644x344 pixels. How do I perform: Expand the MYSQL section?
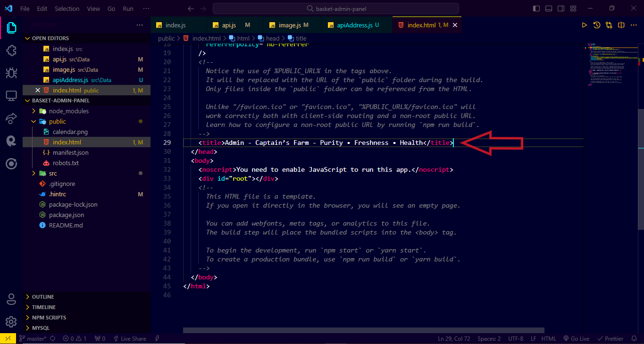click(86, 328)
